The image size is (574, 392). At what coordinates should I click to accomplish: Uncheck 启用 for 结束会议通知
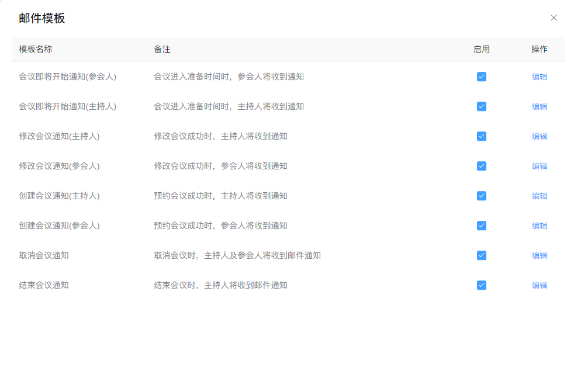point(481,285)
